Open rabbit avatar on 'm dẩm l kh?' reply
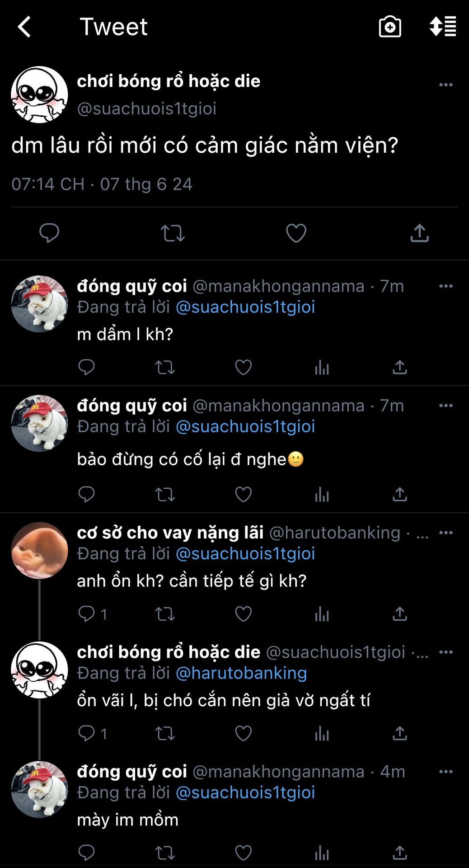Image resolution: width=469 pixels, height=868 pixels. click(39, 304)
